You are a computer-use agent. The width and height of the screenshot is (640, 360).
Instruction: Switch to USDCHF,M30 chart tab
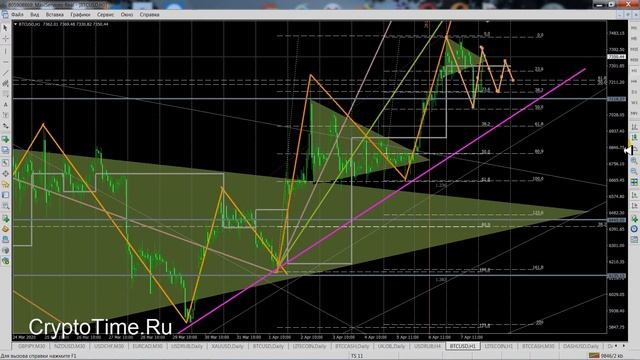pyautogui.click(x=109, y=346)
